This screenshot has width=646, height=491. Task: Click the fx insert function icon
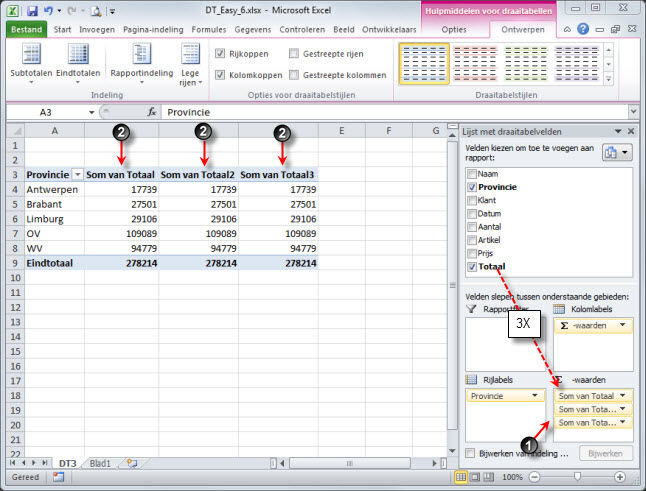point(152,112)
